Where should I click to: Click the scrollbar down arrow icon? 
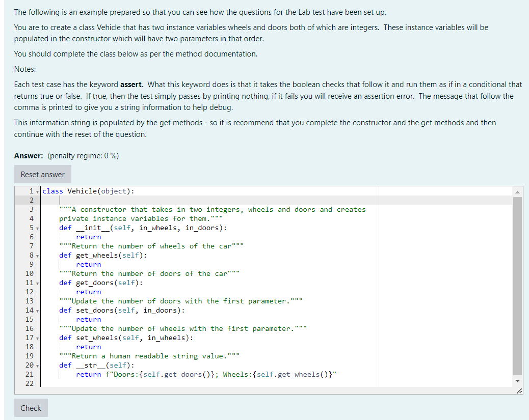click(518, 380)
